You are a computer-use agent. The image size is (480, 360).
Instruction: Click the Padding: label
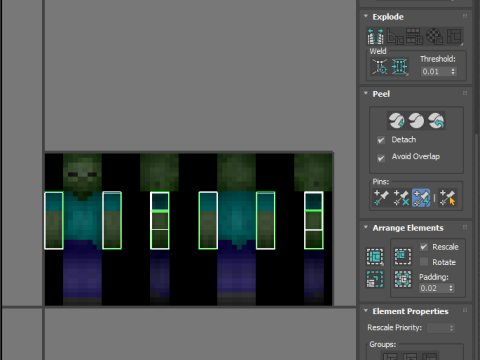434,277
